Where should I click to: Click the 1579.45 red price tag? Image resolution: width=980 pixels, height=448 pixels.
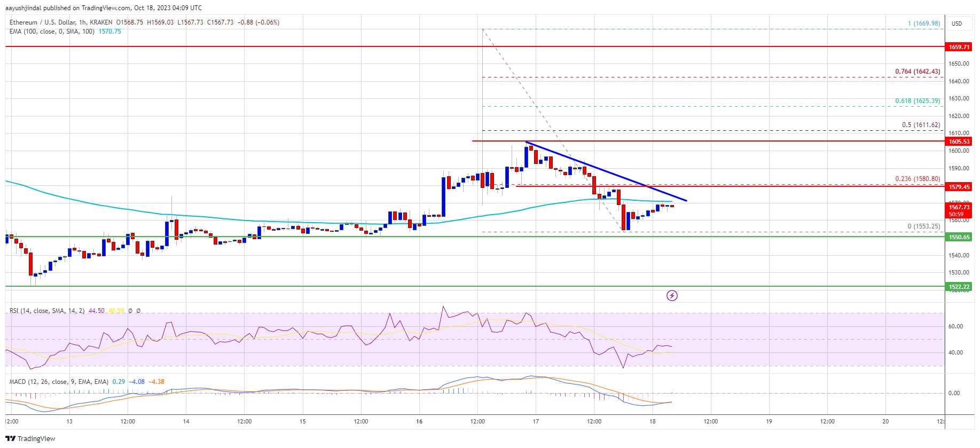959,187
